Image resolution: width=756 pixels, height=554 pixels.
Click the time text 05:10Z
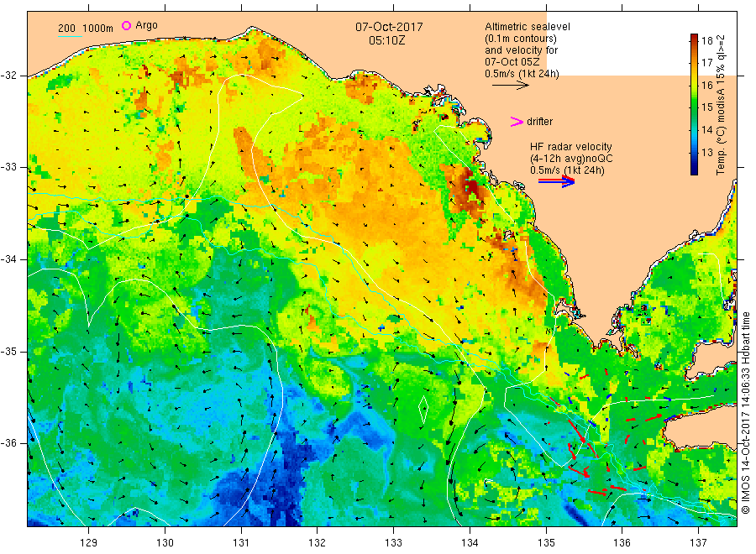pos(386,40)
